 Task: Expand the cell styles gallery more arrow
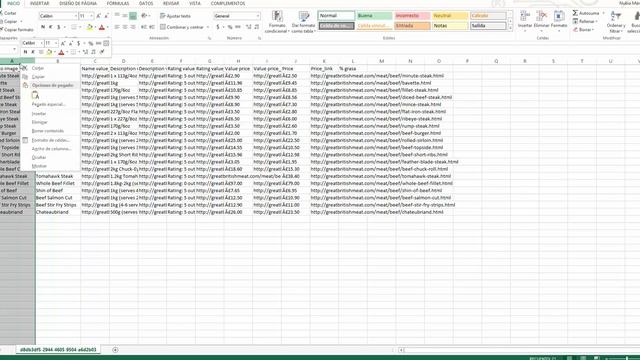click(510, 28)
